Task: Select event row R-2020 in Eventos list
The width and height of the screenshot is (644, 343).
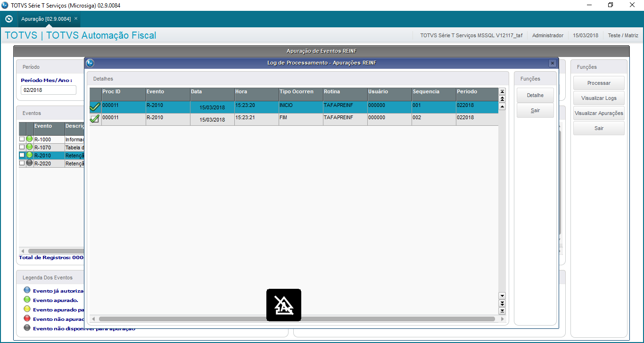Action: (x=51, y=163)
